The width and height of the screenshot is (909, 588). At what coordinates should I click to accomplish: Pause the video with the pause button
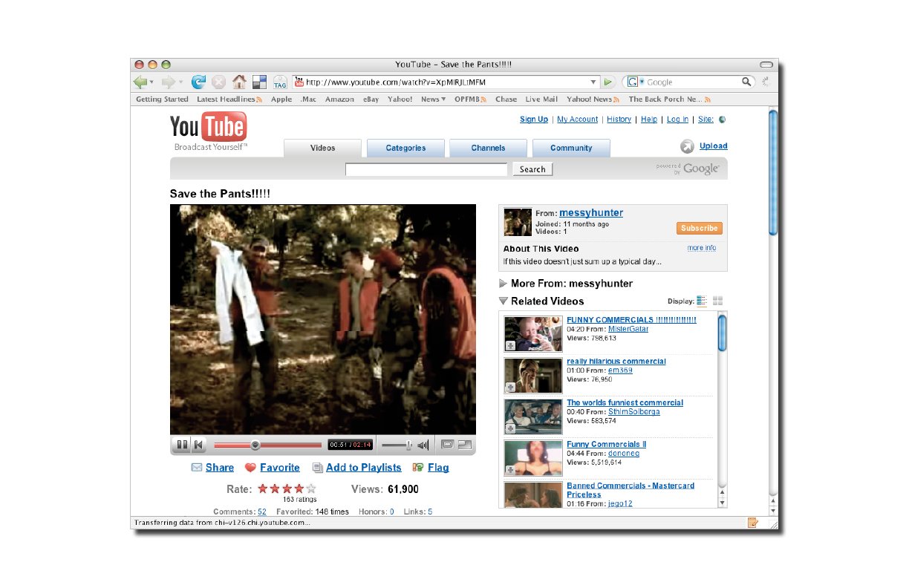pyautogui.click(x=181, y=445)
